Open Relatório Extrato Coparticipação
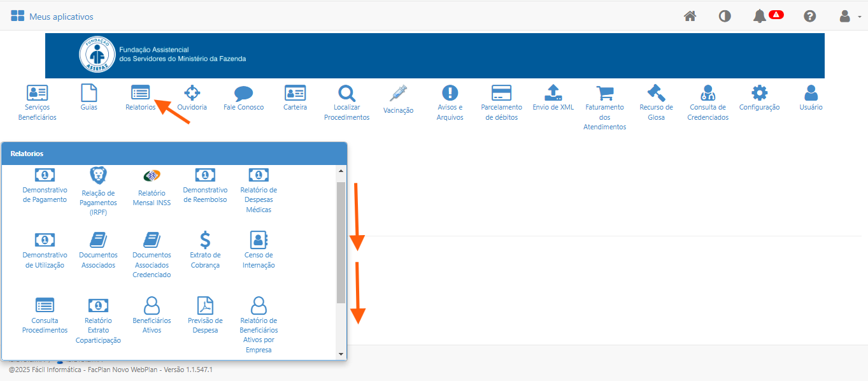The image size is (868, 381). pos(98,320)
